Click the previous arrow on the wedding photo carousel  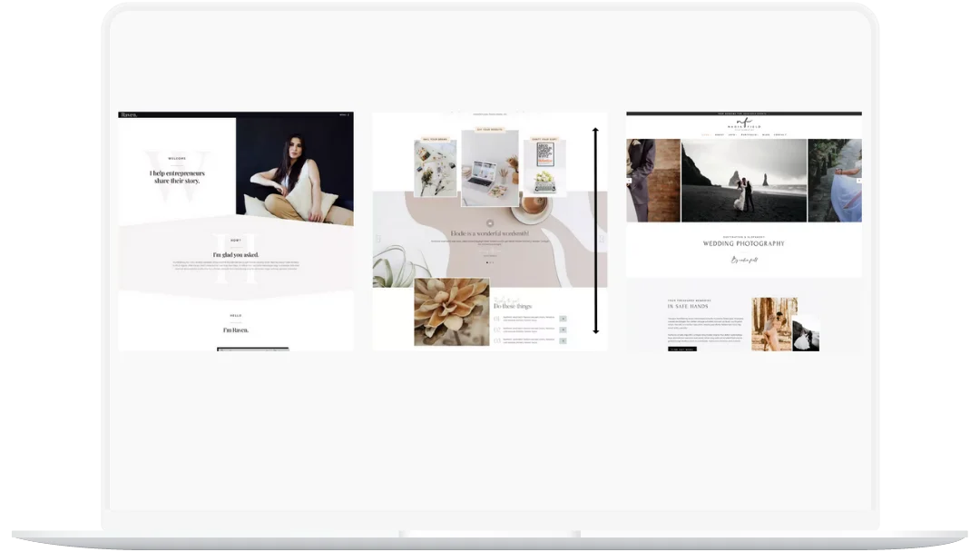tap(630, 181)
